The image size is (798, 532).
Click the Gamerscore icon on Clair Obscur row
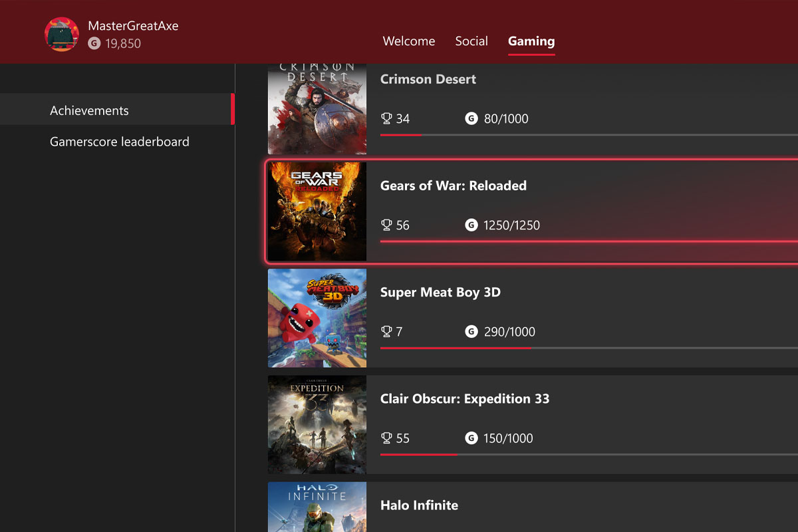[471, 438]
